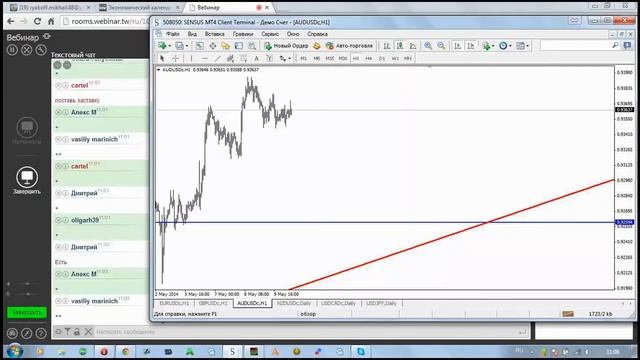
Task: Show the Navigator panel
Action: pyautogui.click(x=225, y=46)
